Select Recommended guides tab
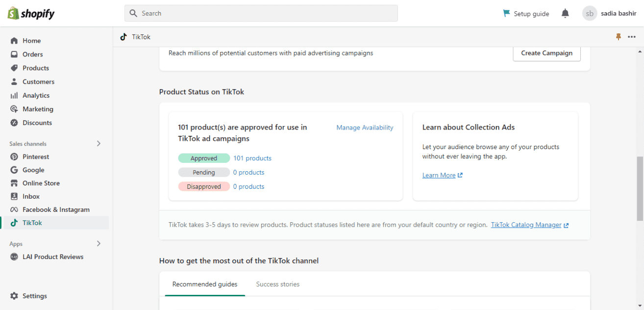Image resolution: width=644 pixels, height=310 pixels. [x=205, y=284]
